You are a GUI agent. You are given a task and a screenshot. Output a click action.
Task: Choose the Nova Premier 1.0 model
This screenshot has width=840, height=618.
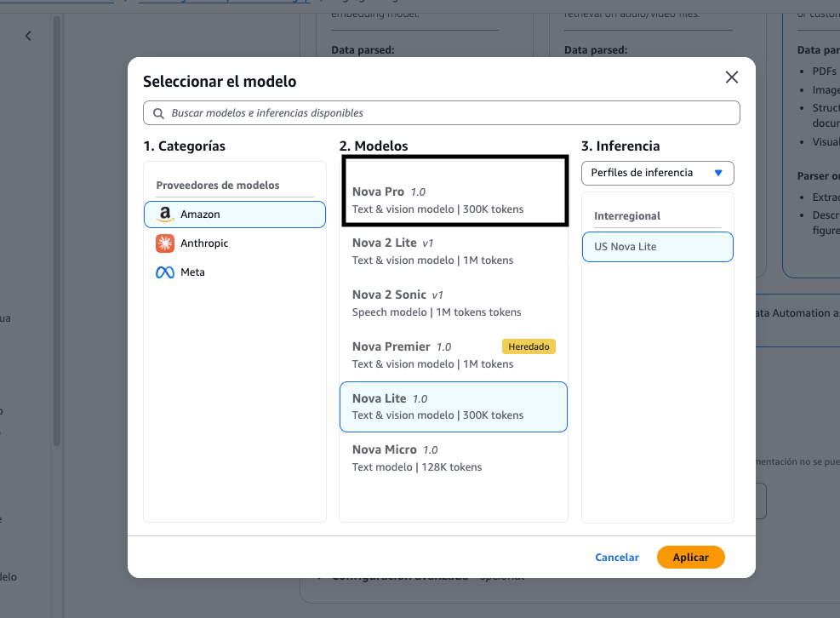coord(454,355)
